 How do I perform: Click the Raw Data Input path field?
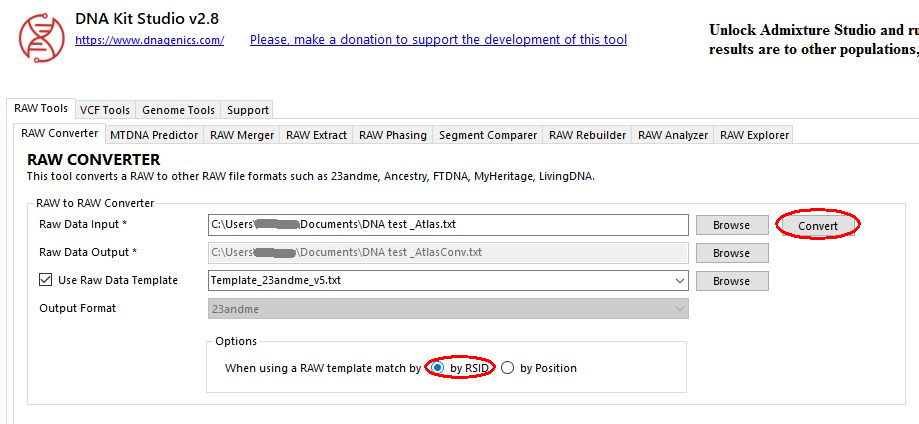tap(448, 225)
